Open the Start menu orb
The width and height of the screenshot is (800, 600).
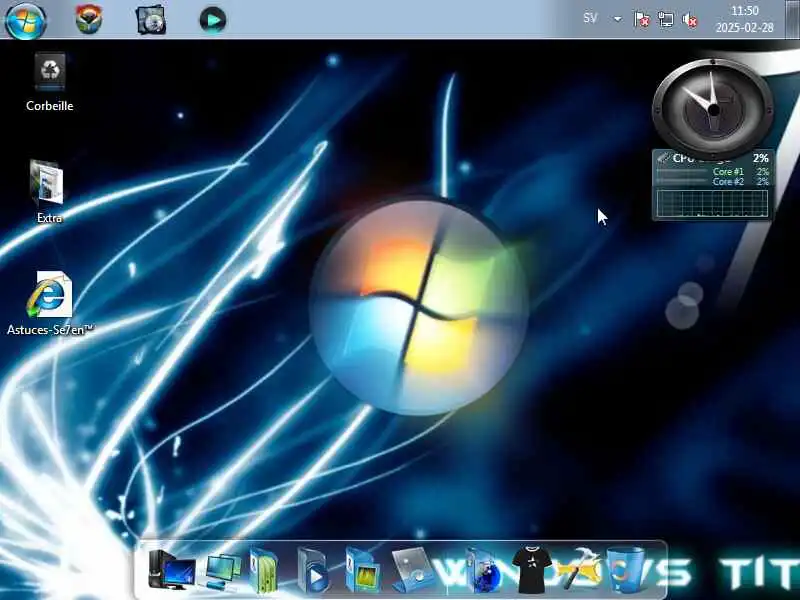point(26,20)
